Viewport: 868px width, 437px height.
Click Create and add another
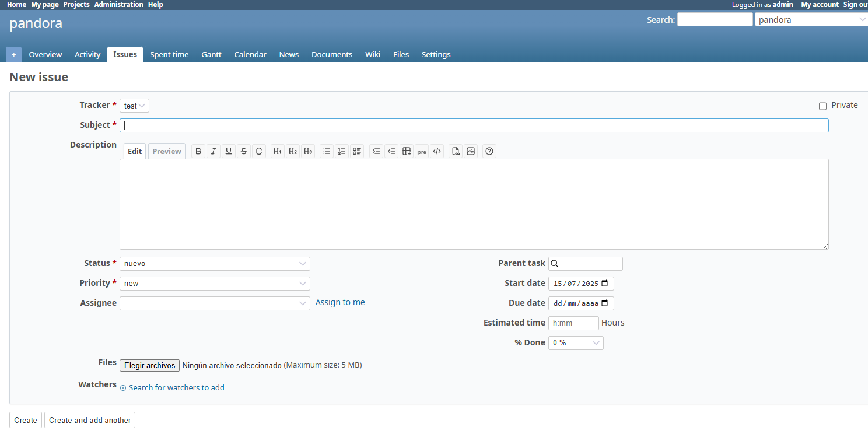(90, 420)
